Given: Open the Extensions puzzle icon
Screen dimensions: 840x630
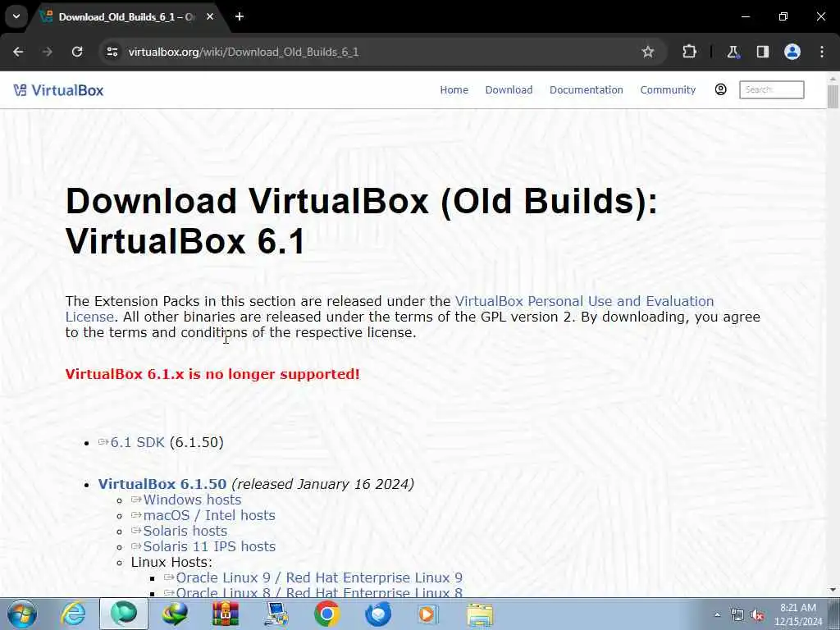Looking at the screenshot, I should click(x=689, y=52).
